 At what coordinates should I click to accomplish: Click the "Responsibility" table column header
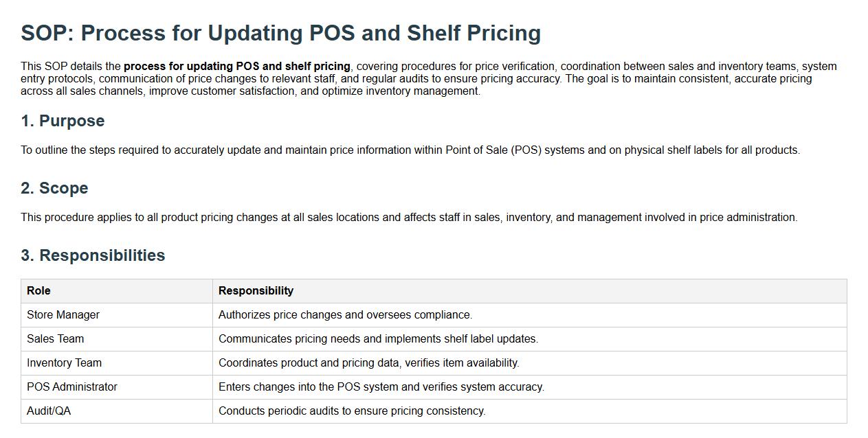[256, 291]
